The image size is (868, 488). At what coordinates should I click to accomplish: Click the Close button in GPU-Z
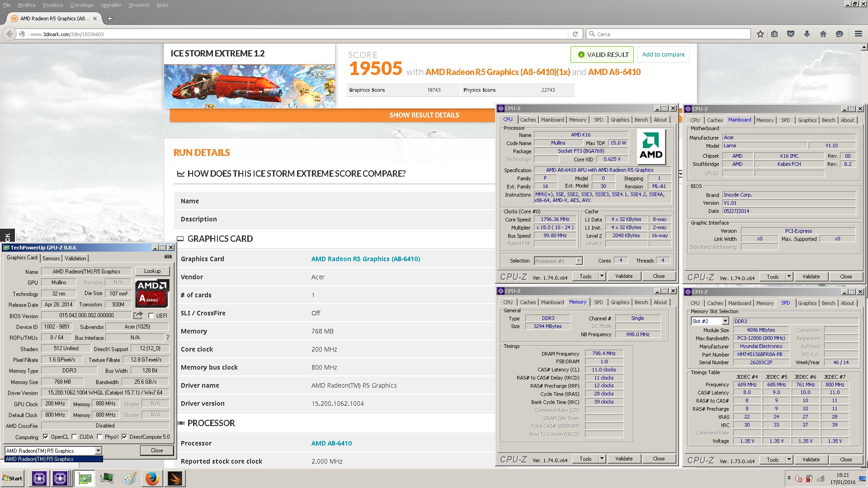pyautogui.click(x=157, y=450)
